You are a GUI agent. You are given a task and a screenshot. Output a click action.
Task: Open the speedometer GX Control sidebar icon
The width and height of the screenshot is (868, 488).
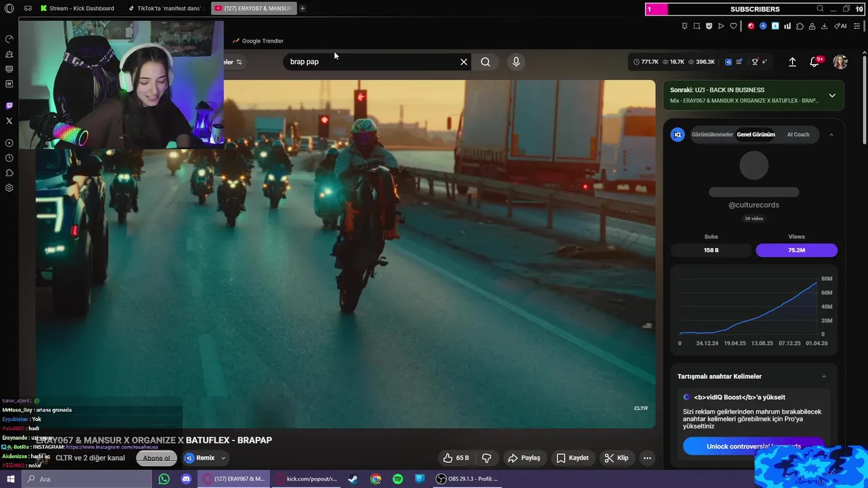tap(9, 39)
